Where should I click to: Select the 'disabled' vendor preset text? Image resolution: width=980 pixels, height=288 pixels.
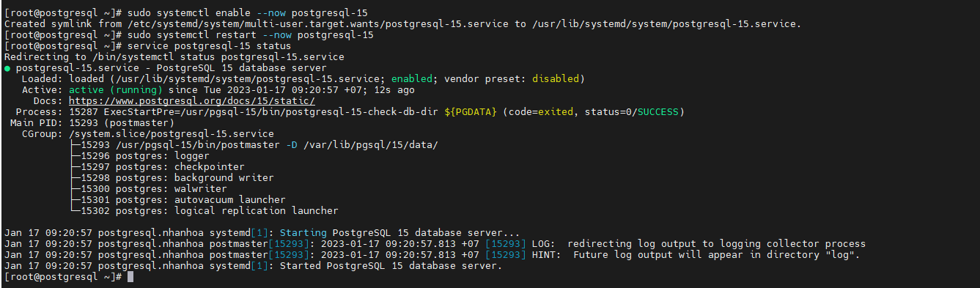click(556, 78)
